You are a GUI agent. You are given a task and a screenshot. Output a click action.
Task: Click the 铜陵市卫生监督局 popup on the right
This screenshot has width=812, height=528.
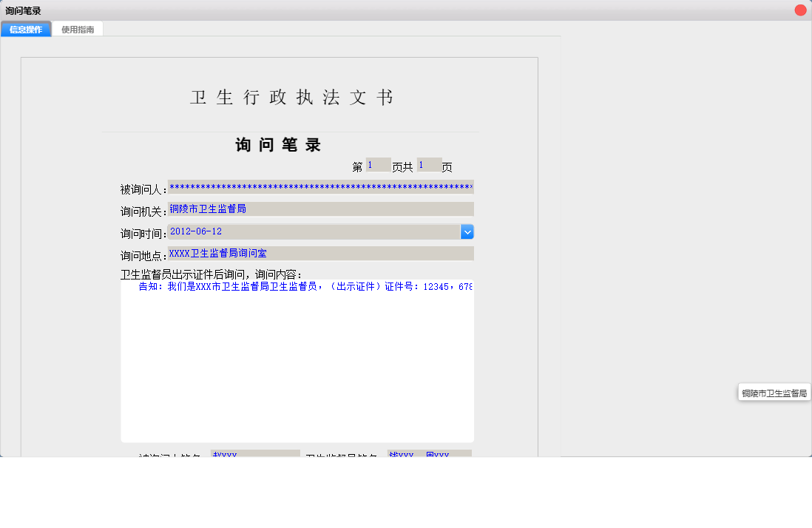tap(774, 393)
